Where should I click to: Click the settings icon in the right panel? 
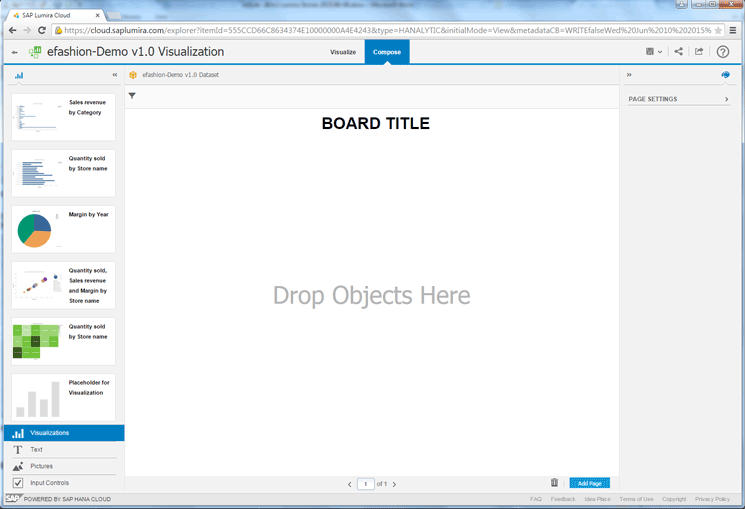tap(725, 75)
